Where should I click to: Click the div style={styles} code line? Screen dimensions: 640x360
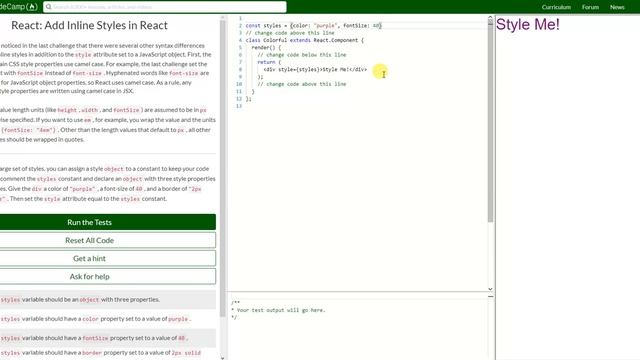(x=315, y=69)
